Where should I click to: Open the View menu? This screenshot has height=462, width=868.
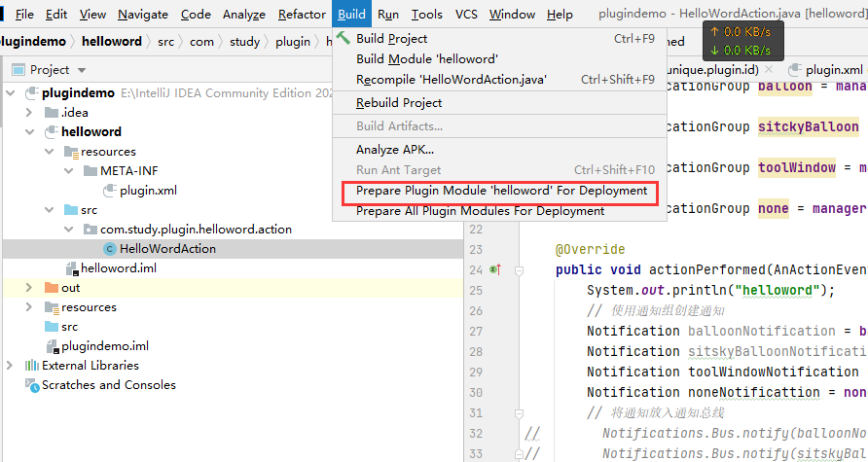[92, 14]
